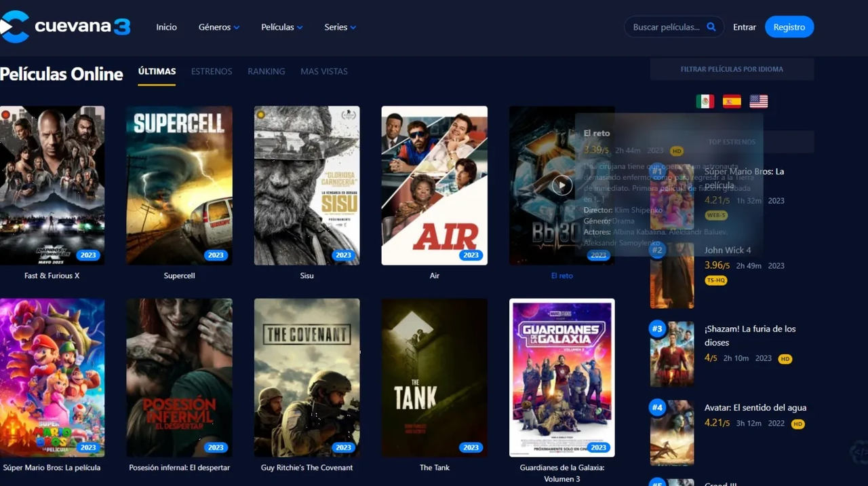Click the HD badge beside Avatar
Screen dimensions: 868x486
coord(797,424)
